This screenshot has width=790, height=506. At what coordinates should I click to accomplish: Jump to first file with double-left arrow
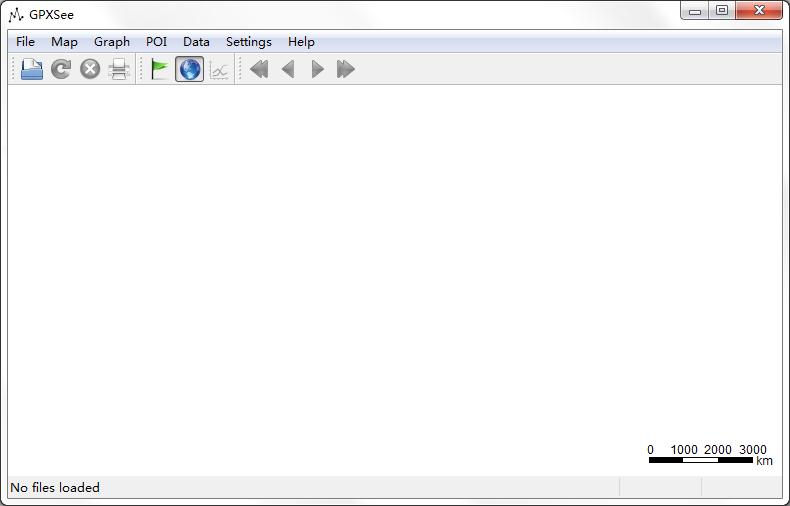coord(259,69)
